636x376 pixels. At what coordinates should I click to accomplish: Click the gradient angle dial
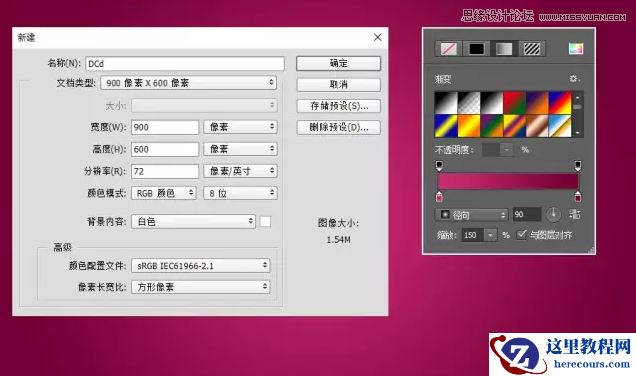(553, 214)
